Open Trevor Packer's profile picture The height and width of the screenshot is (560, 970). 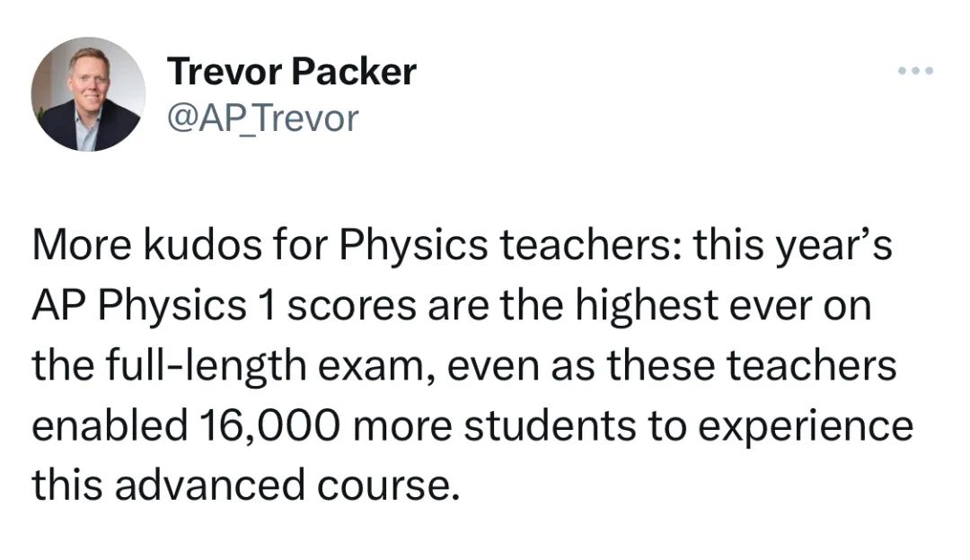(88, 94)
